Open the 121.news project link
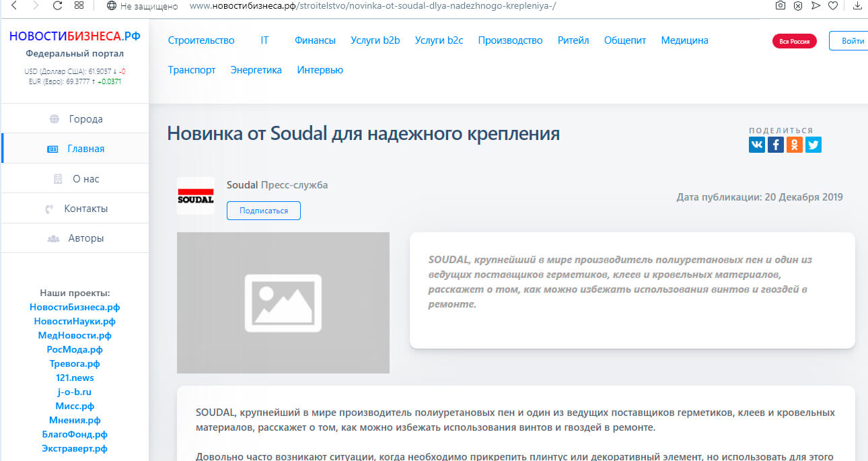 click(75, 378)
